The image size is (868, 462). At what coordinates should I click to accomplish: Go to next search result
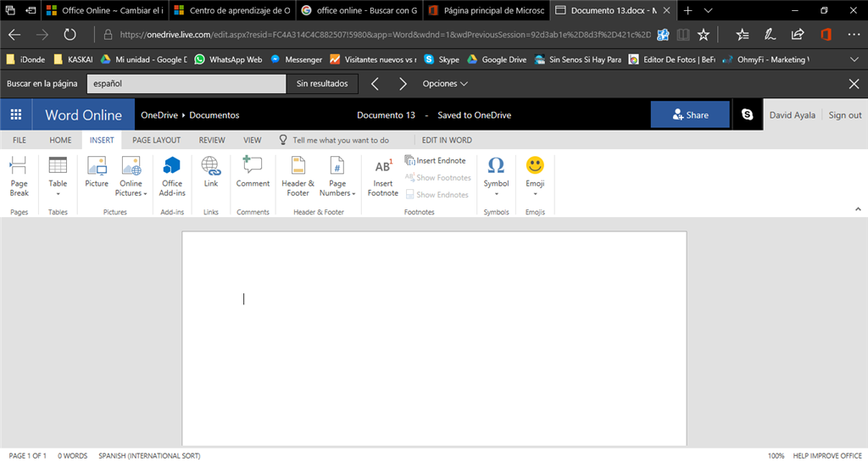tap(403, 84)
